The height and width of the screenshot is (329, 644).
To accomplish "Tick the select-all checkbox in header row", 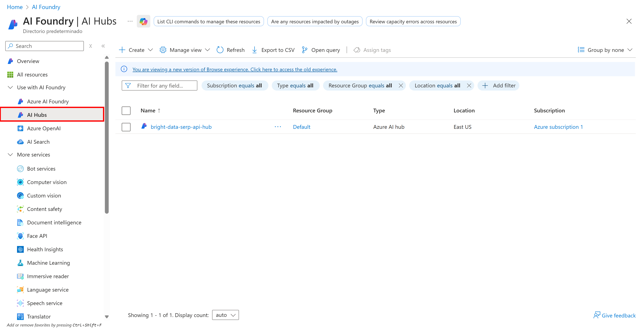I will pos(126,111).
